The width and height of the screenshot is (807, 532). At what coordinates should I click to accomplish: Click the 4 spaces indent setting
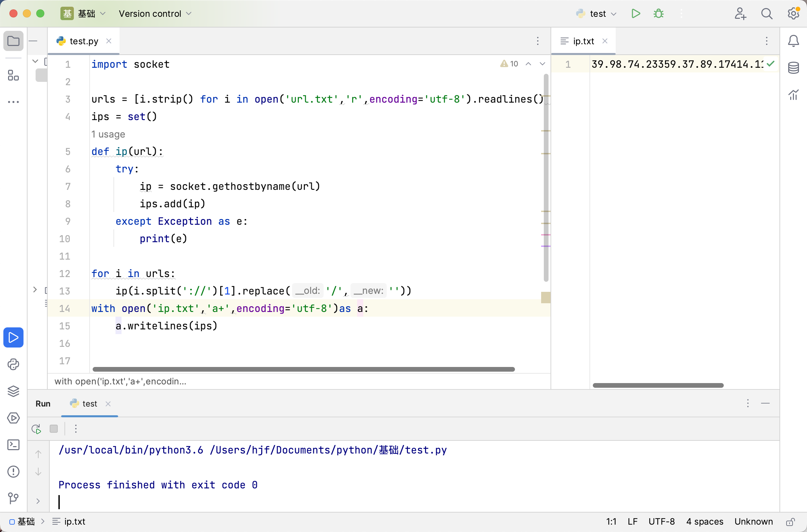705,522
